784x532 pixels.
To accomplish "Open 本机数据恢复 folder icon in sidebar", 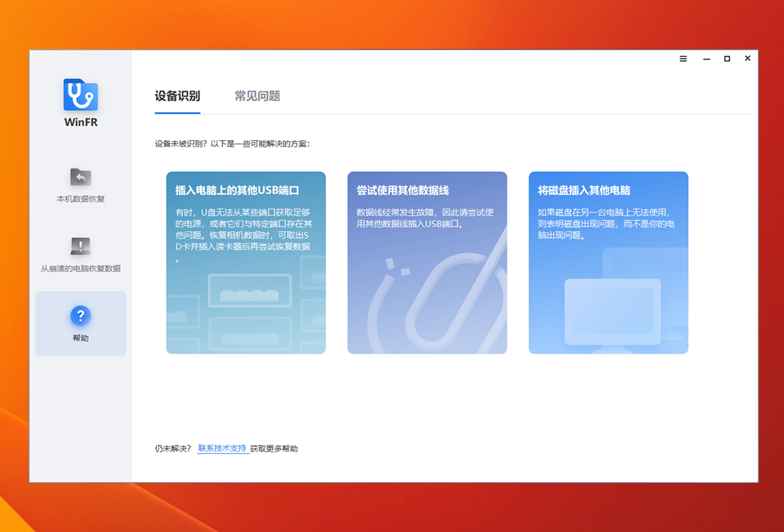I will (80, 176).
